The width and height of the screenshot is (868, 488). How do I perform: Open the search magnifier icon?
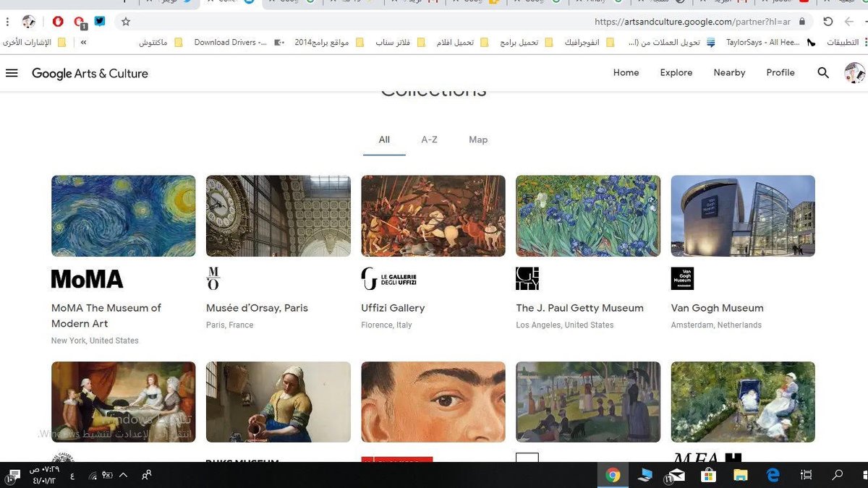click(x=823, y=73)
